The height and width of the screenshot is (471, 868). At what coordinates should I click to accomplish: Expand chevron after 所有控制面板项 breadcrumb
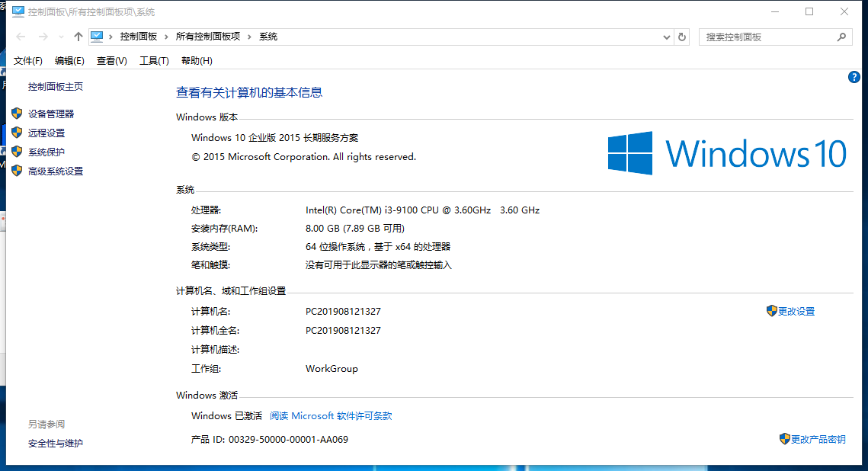point(249,37)
